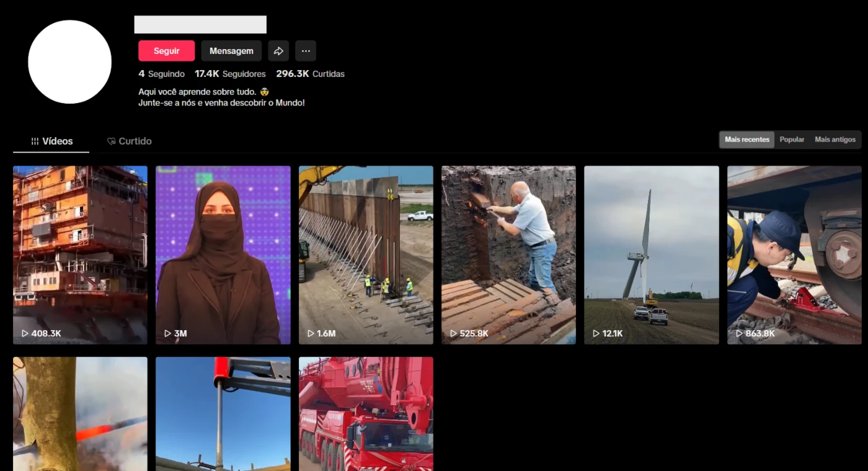Switch to the Curtido tab
The width and height of the screenshot is (868, 471).
(x=129, y=141)
